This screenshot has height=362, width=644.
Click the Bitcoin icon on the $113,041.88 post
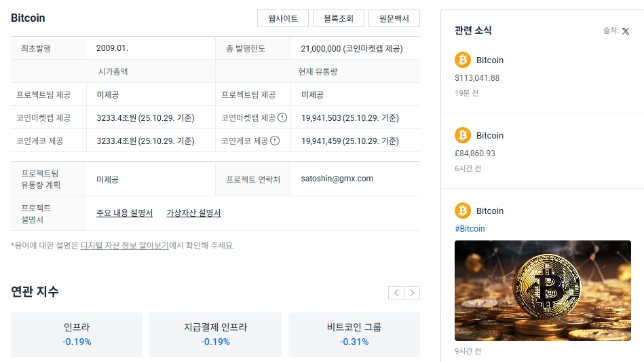point(462,60)
